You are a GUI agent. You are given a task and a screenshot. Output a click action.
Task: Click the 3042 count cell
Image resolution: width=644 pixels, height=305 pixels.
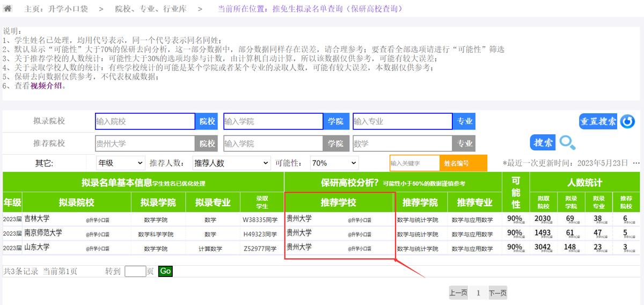click(543, 247)
